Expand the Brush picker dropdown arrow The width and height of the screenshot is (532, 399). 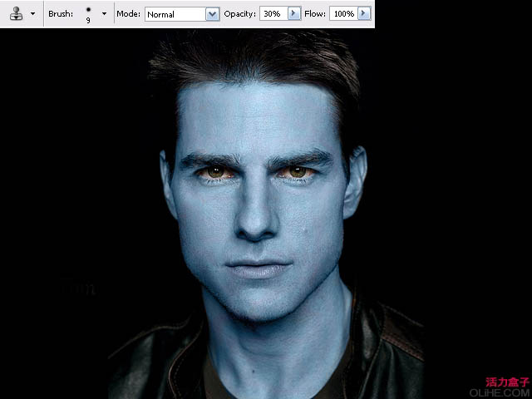click(104, 14)
